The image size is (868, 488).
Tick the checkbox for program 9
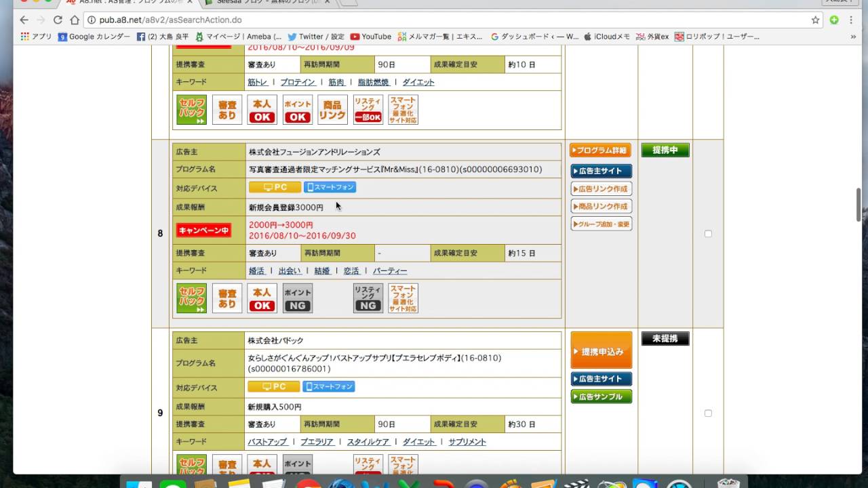[708, 413]
